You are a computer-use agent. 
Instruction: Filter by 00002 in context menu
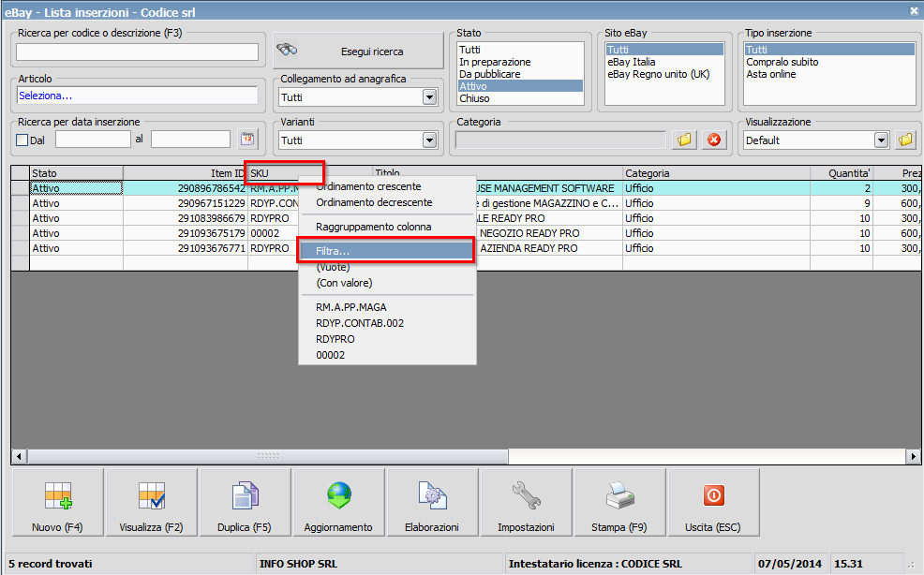(387, 355)
